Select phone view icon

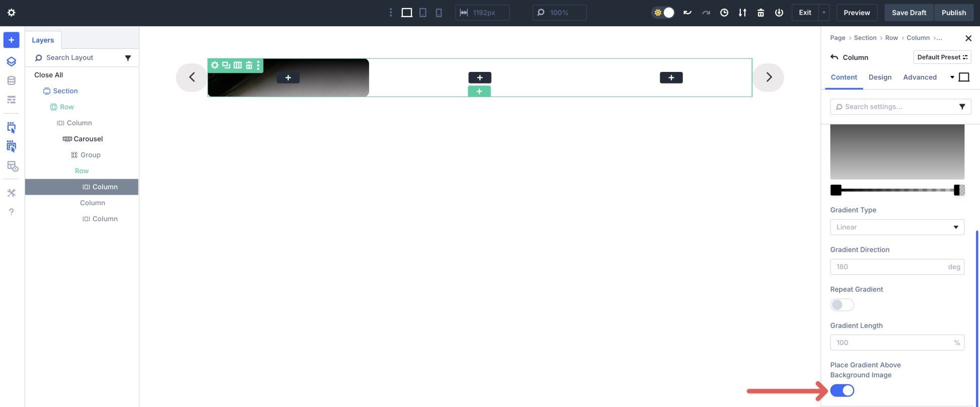(439, 13)
